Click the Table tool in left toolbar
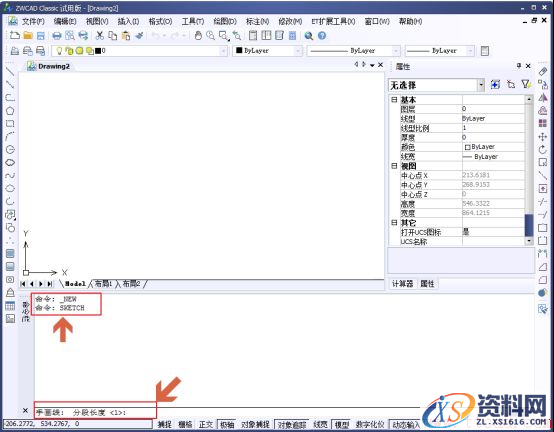 (10, 306)
